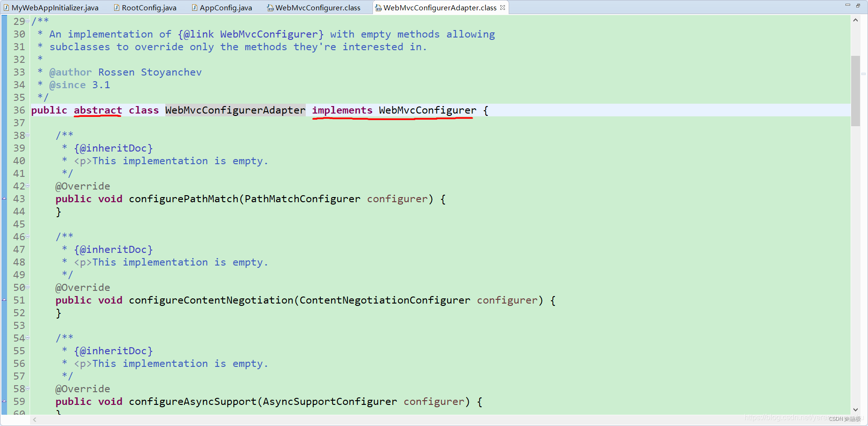Click line number 36 in the ruler
The image size is (868, 426).
tap(19, 110)
